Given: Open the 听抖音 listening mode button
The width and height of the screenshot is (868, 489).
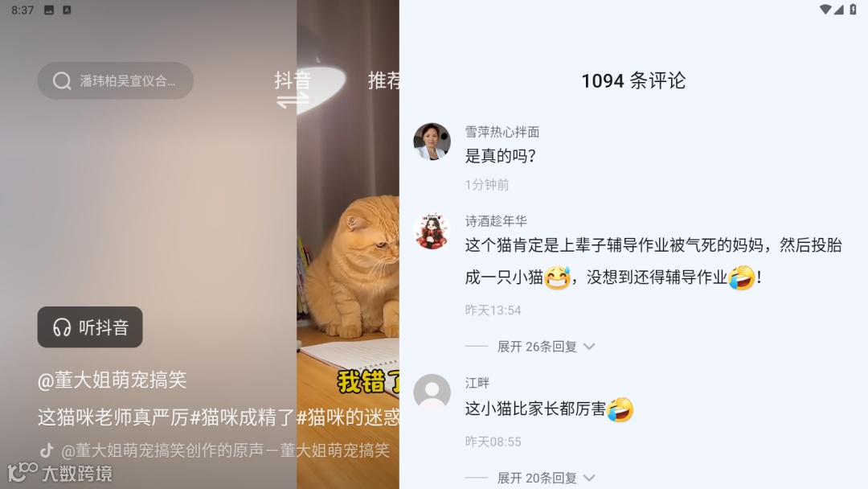Looking at the screenshot, I should [90, 327].
